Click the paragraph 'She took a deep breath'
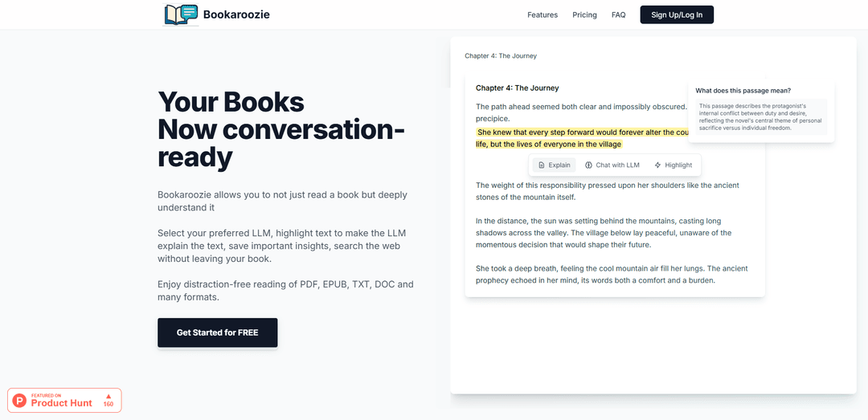The image size is (868, 420). 612,275
